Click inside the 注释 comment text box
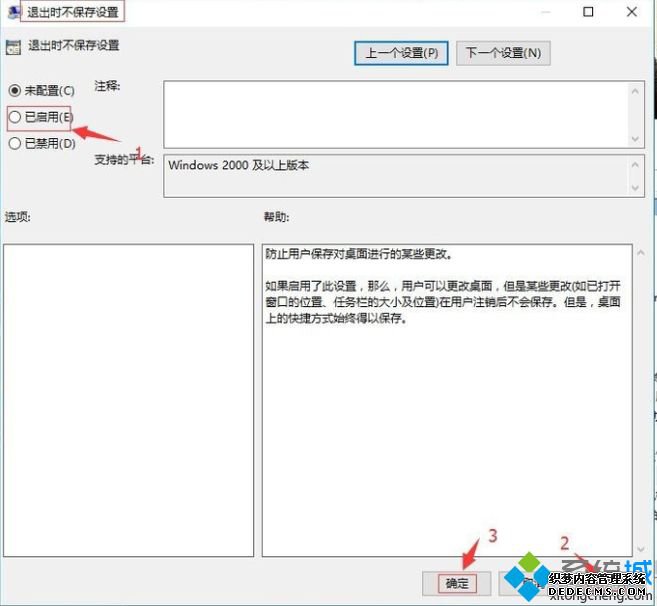 [396, 114]
